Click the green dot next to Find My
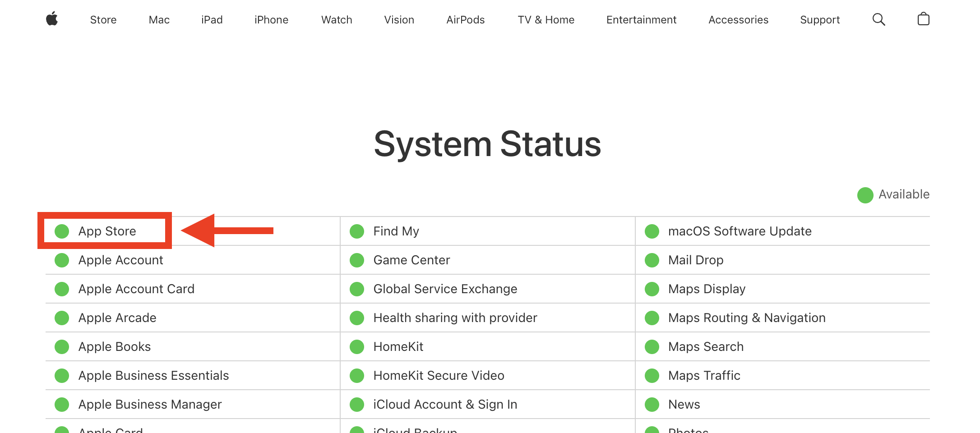The image size is (980, 433). [357, 231]
